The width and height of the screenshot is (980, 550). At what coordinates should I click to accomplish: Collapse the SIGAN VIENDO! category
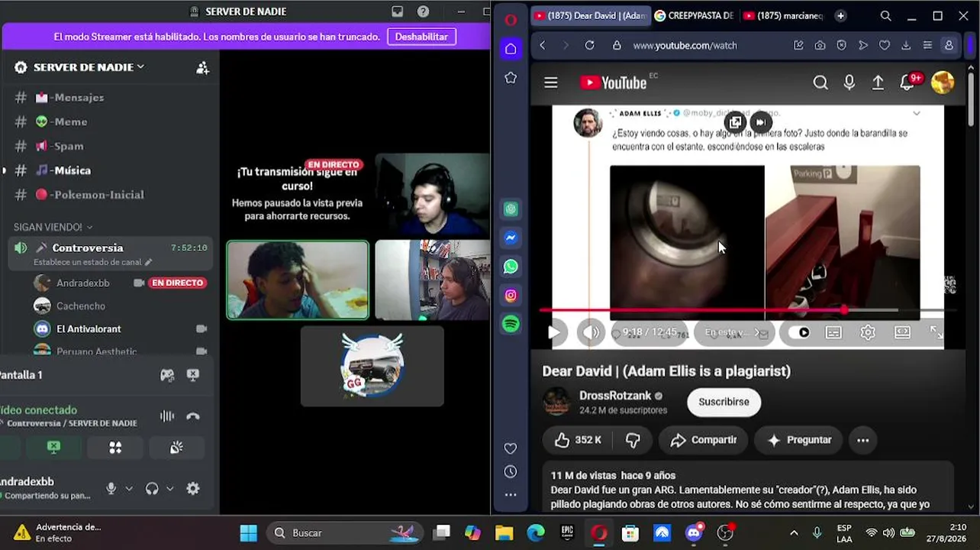pos(53,227)
